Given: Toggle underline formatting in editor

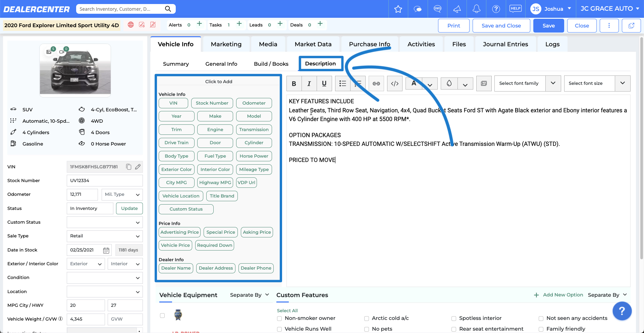Looking at the screenshot, I should [324, 84].
